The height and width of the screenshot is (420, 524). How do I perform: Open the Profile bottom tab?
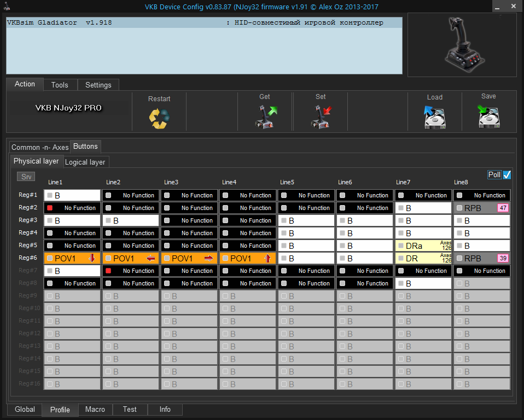(60, 410)
